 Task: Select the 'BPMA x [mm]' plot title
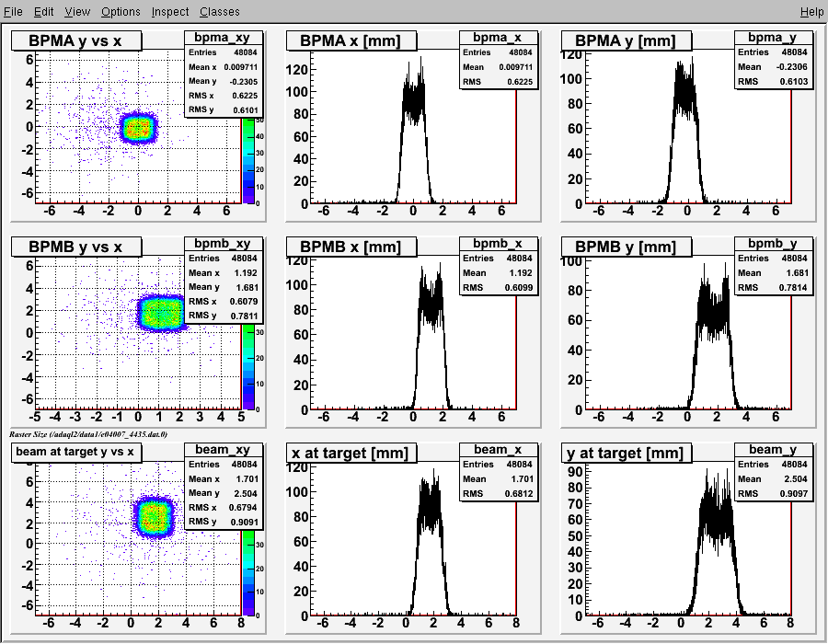point(351,40)
